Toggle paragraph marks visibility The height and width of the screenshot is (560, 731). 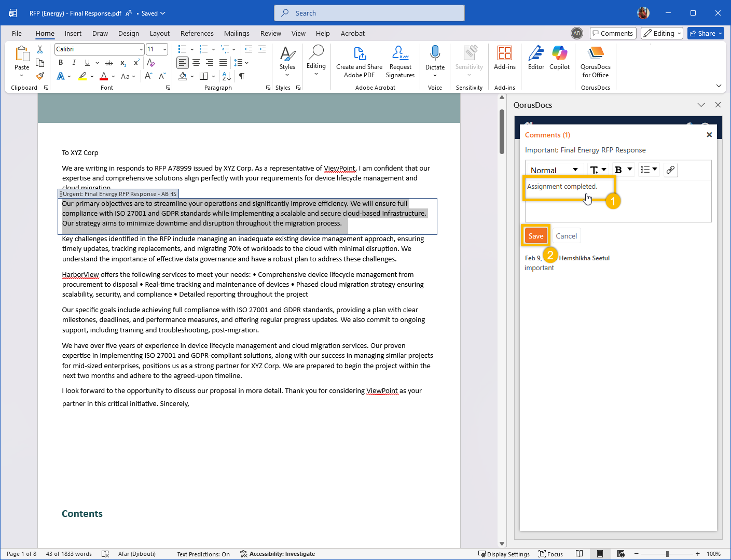pyautogui.click(x=242, y=76)
